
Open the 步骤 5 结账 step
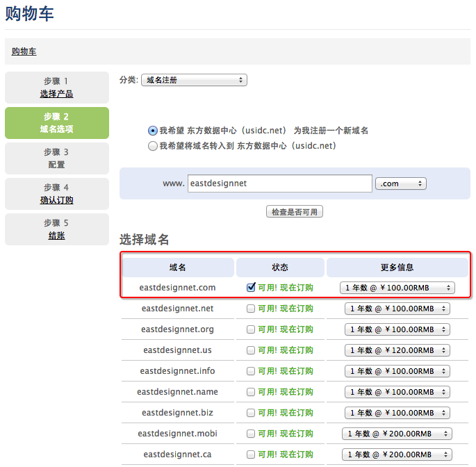point(57,229)
